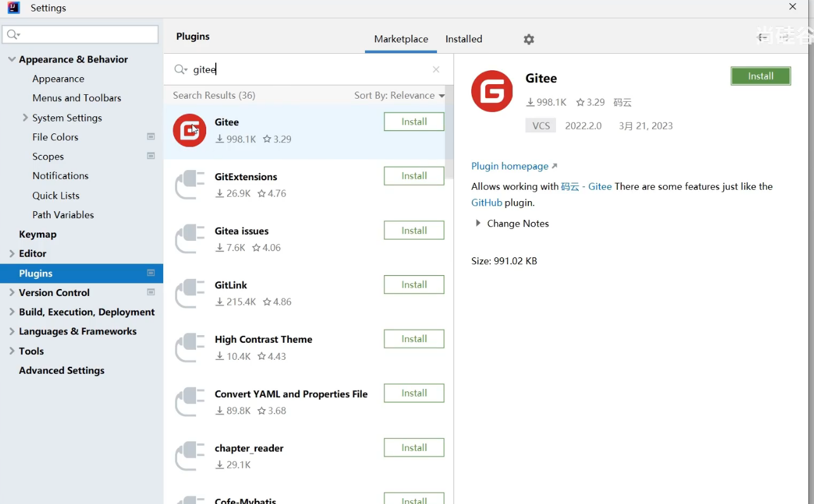814x504 pixels.
Task: Click the plugin results list scrollbar
Action: click(449, 133)
